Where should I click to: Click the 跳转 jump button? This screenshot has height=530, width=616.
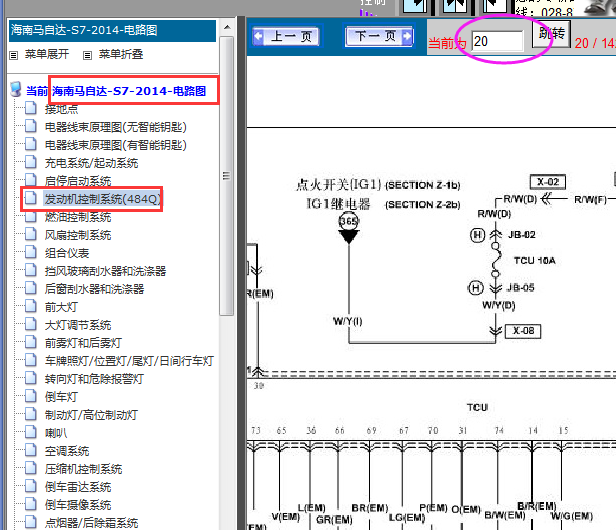click(x=551, y=34)
